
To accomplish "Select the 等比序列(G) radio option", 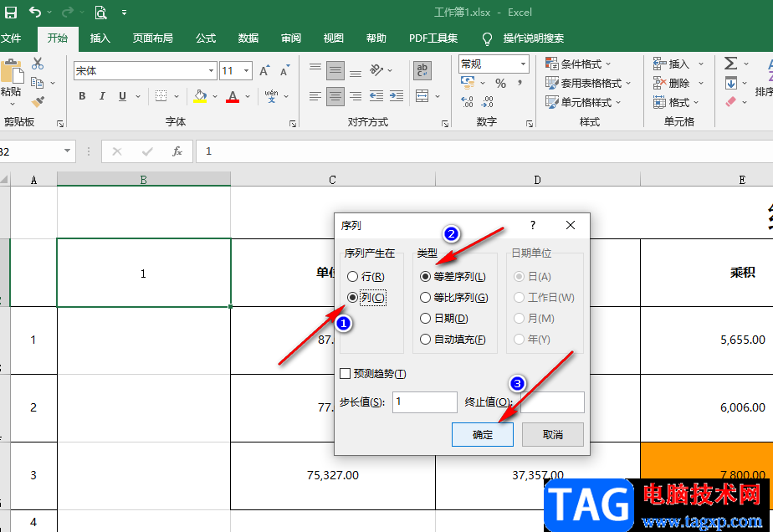I will (x=454, y=297).
